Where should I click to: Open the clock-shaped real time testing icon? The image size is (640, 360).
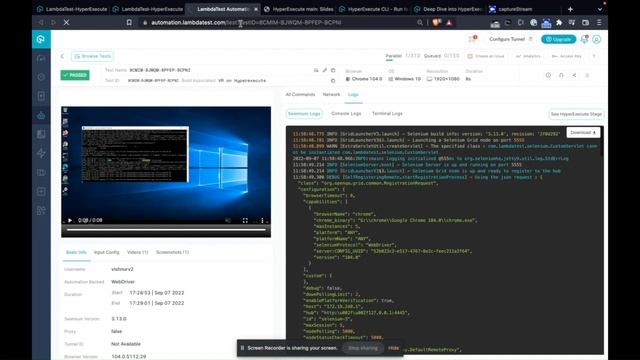point(41,77)
